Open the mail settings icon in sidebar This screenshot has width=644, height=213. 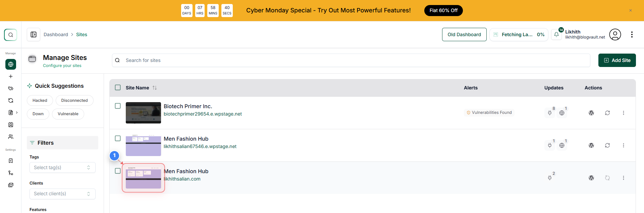point(11,185)
